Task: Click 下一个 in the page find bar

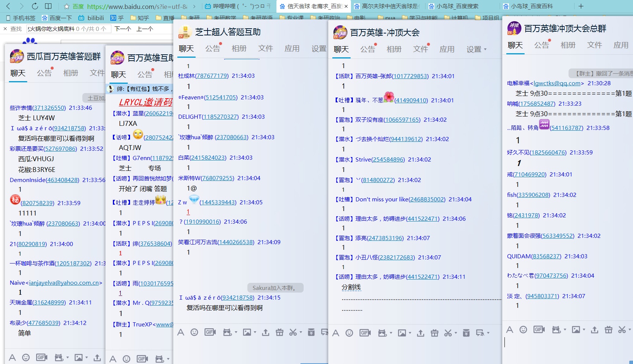Action: click(123, 29)
